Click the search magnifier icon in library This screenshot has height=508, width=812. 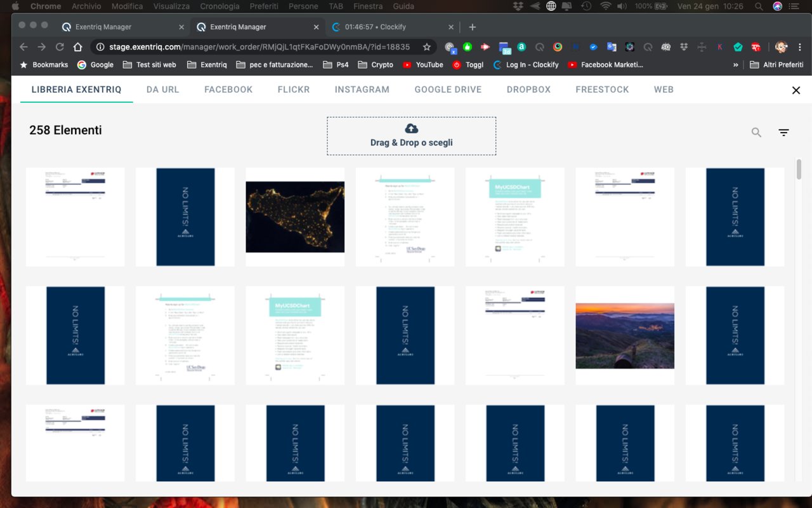point(756,133)
